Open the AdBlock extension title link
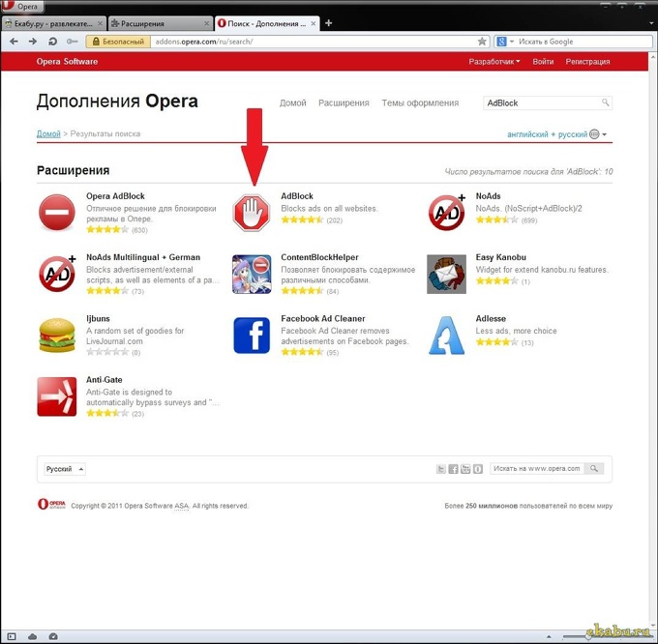Viewport: 658px width, 644px height. point(297,195)
